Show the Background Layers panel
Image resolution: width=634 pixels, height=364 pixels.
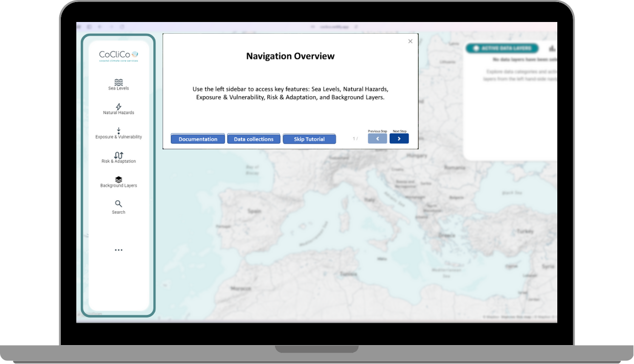pyautogui.click(x=119, y=182)
